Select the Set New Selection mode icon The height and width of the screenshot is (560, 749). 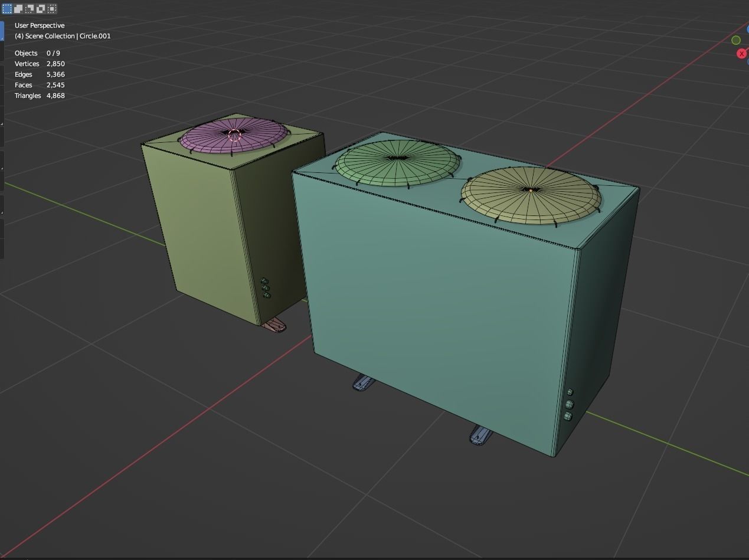coord(7,9)
